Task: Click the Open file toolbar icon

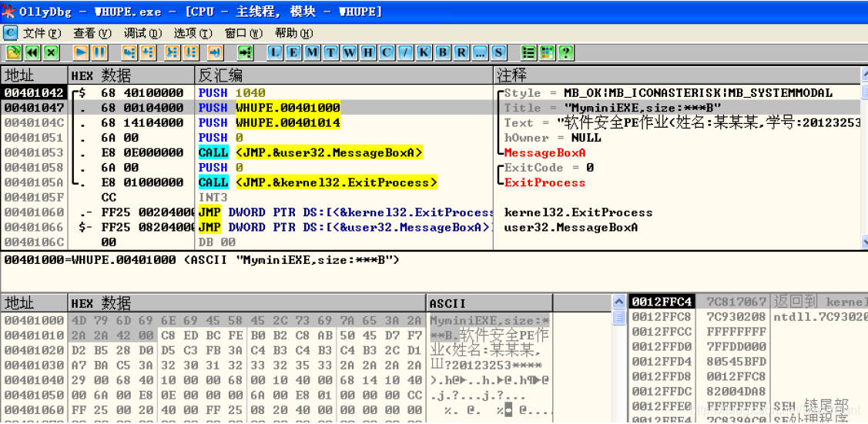Action: coord(13,52)
